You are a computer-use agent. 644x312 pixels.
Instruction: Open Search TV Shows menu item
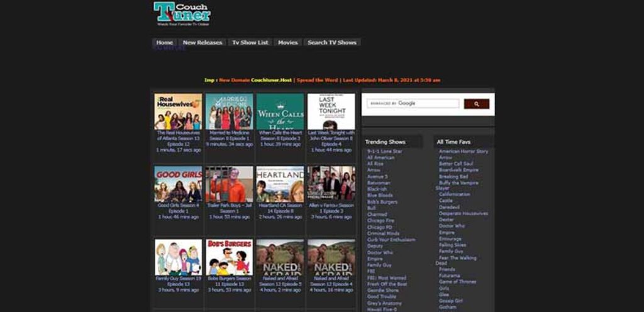[x=332, y=42]
